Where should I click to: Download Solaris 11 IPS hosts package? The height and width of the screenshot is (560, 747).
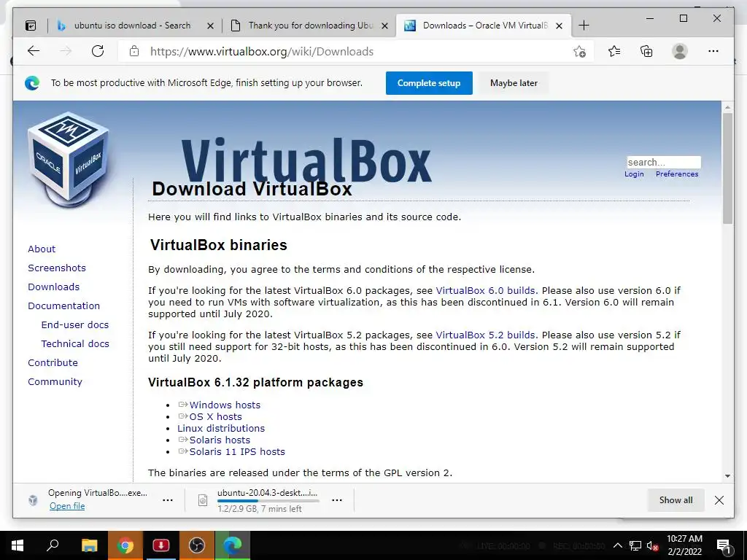click(x=237, y=452)
